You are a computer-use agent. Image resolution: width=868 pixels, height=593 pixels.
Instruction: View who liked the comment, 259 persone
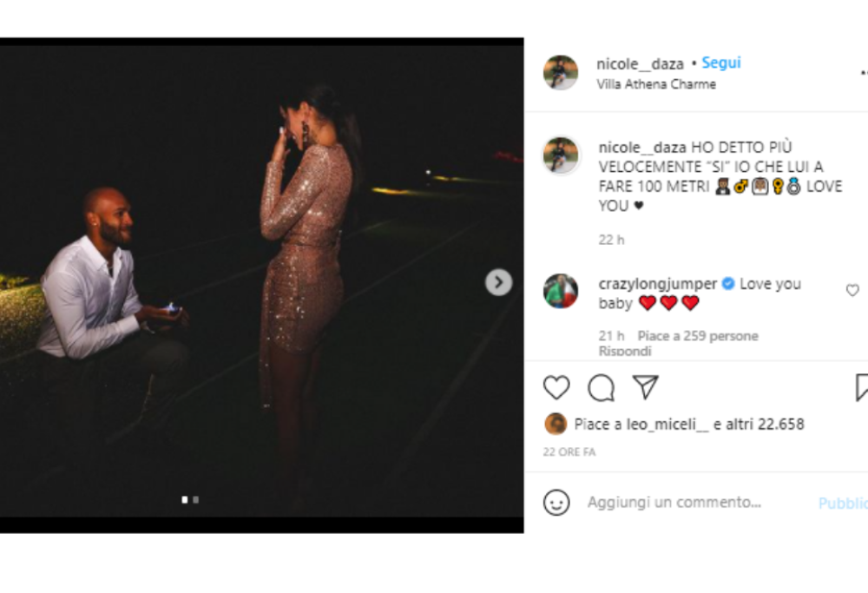(698, 336)
